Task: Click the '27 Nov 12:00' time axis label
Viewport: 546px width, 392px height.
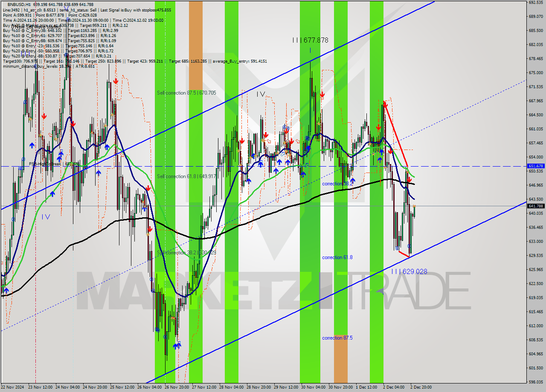Action: coord(204,388)
